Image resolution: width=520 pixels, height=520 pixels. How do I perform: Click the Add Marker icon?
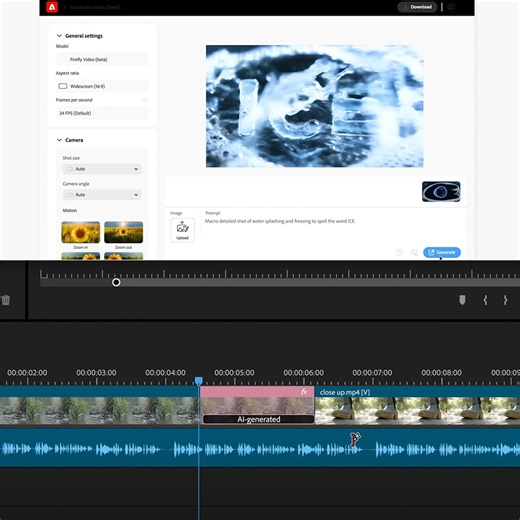coord(462,300)
